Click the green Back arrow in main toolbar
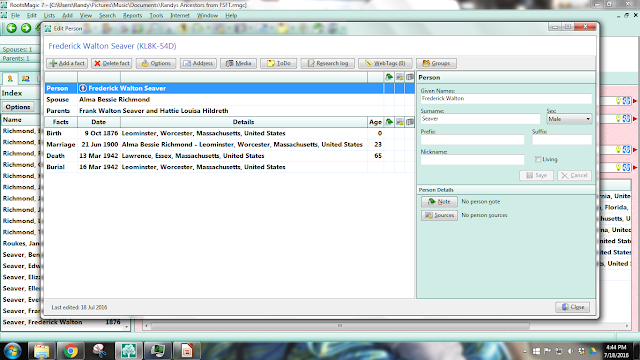Image resolution: width=640 pixels, height=360 pixels. click(x=12, y=28)
